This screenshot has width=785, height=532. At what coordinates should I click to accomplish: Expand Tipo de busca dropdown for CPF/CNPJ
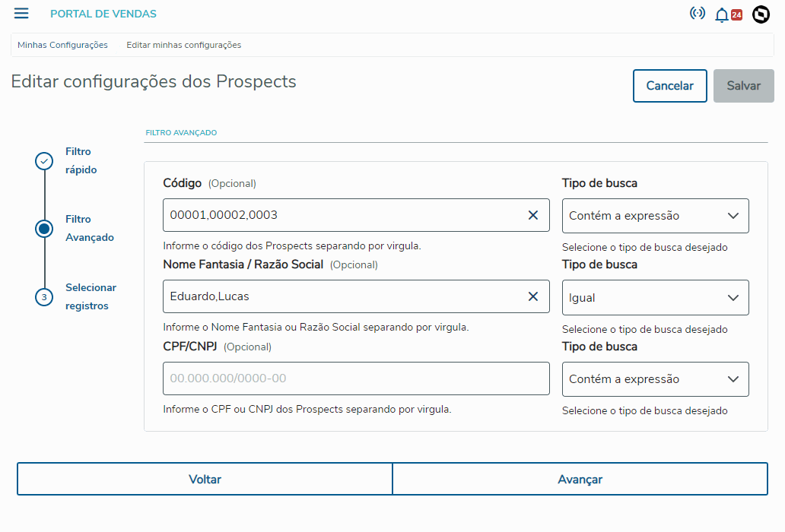[655, 379]
